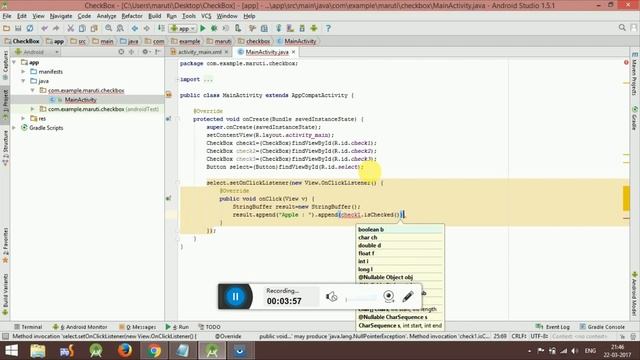
Task: Open the Messages tool window
Action: click(137, 327)
